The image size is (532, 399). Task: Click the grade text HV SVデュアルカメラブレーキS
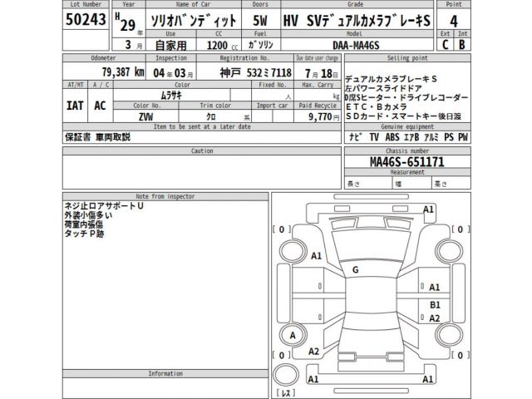click(357, 21)
